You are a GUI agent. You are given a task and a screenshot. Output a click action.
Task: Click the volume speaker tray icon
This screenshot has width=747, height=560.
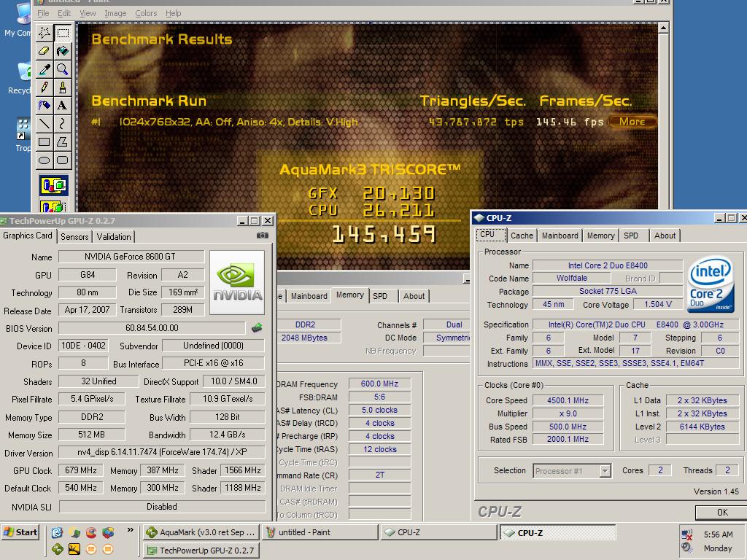coord(686,548)
